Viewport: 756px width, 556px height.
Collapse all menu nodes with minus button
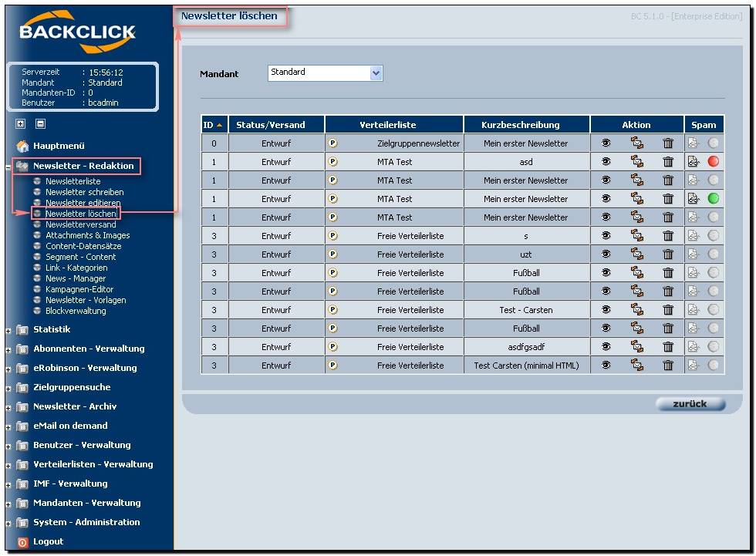[x=40, y=124]
